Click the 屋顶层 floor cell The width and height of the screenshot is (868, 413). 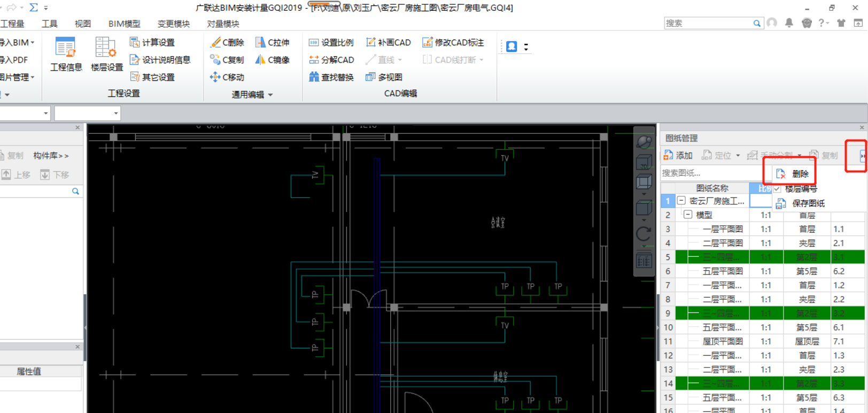pyautogui.click(x=807, y=341)
